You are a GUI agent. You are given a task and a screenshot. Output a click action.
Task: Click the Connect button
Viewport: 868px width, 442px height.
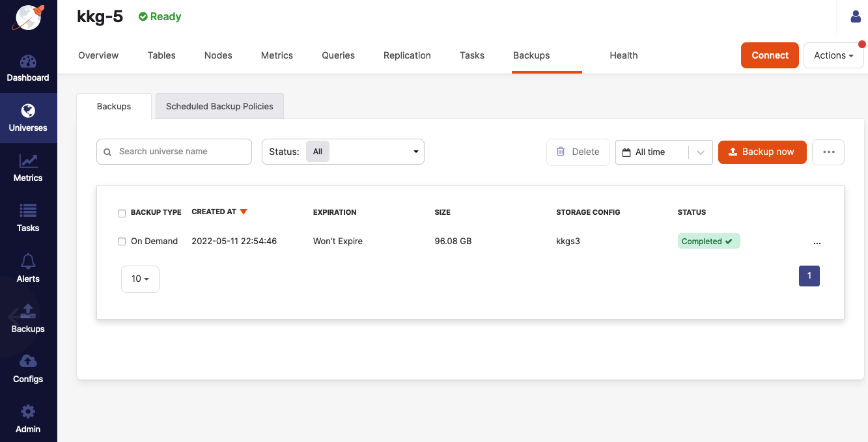770,55
